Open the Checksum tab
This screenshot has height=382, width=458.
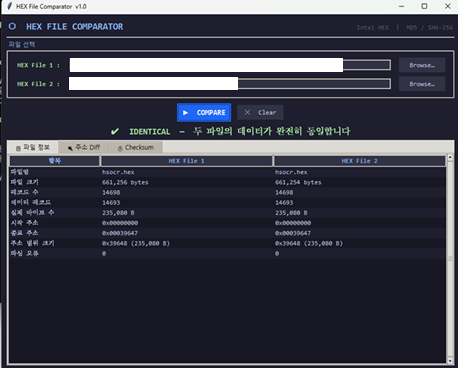136,147
